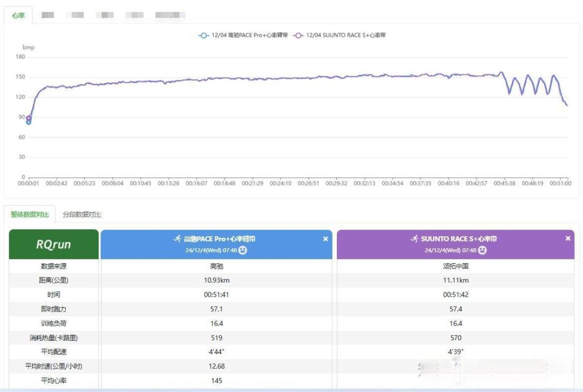583x392 pixels.
Task: Close the 高驰PACE Pro blue column
Action: click(x=326, y=239)
